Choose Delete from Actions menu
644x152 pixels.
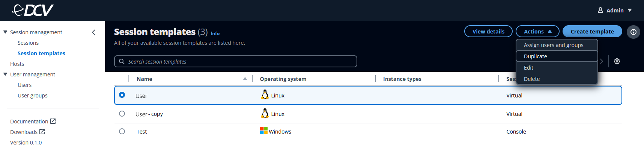[x=532, y=79]
